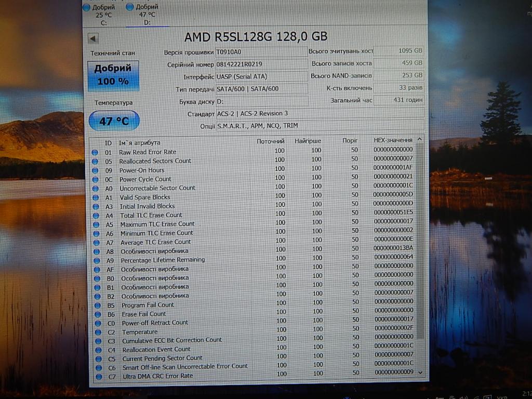Select the Percentage Lifetime Remaining attribute name
This screenshot has height=399, width=532.
[x=163, y=260]
